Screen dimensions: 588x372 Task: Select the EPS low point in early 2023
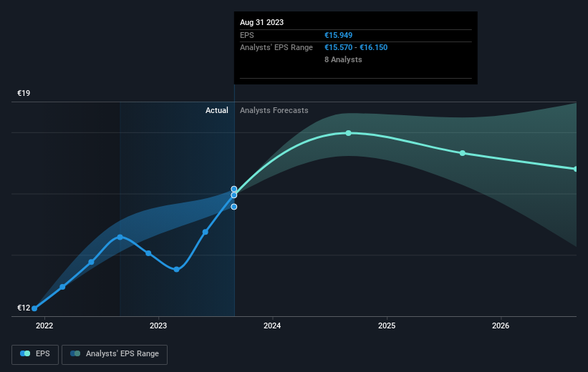[x=177, y=270]
